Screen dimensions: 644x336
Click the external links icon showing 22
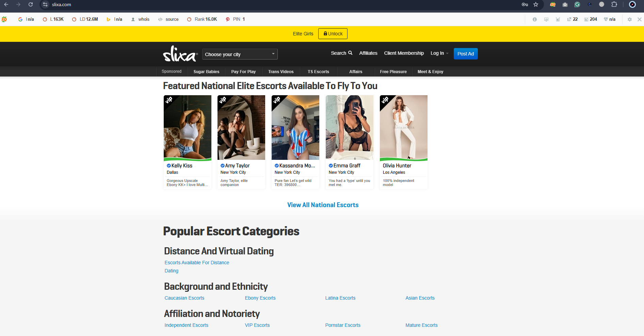click(x=573, y=19)
